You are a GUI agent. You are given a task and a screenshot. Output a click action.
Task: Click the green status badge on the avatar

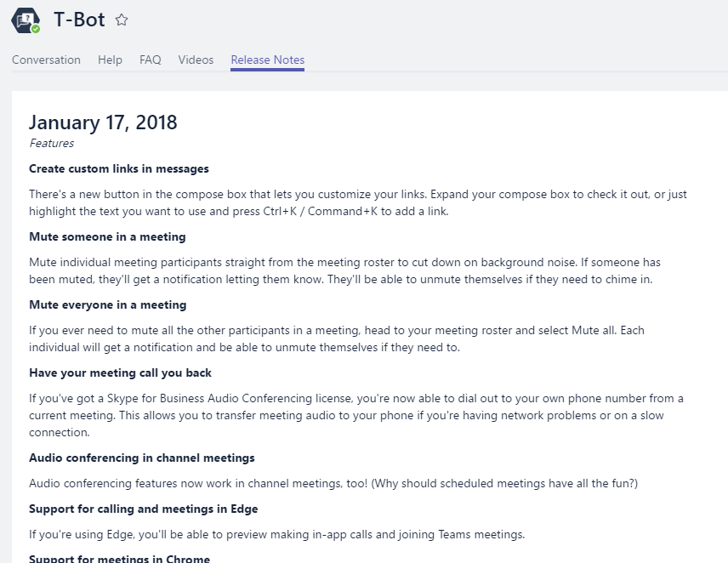click(x=36, y=28)
